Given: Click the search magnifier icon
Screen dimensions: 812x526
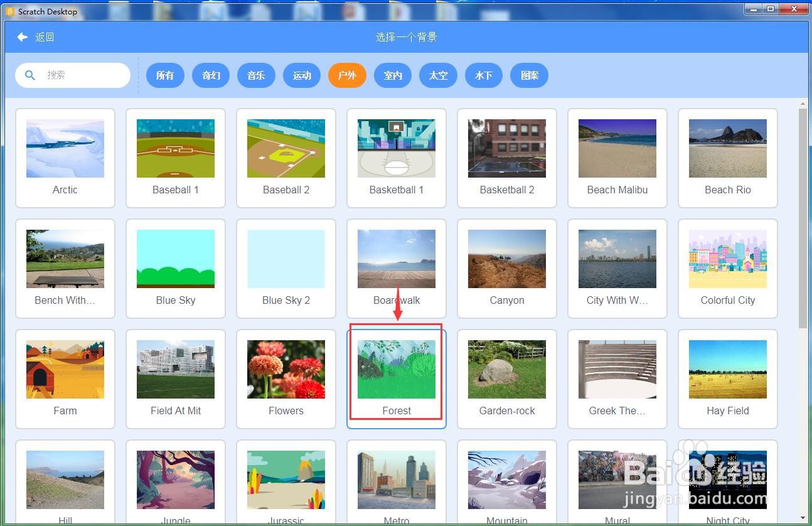Looking at the screenshot, I should tap(30, 75).
